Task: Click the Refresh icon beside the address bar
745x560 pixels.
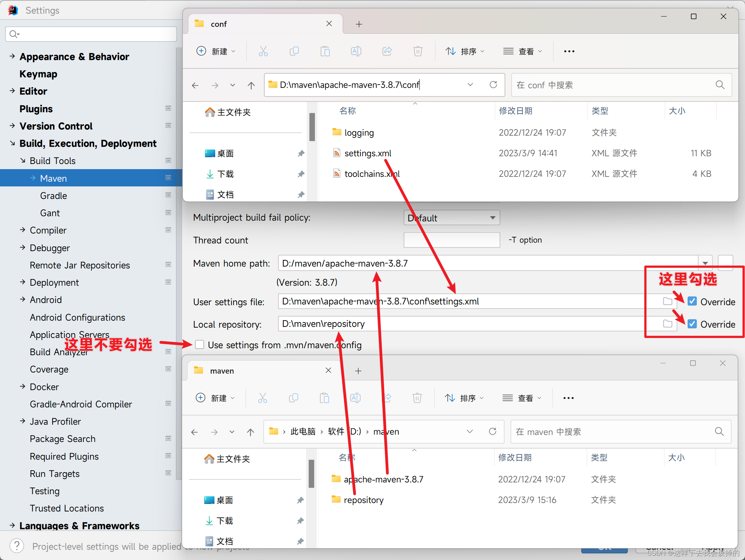Action: pyautogui.click(x=493, y=85)
